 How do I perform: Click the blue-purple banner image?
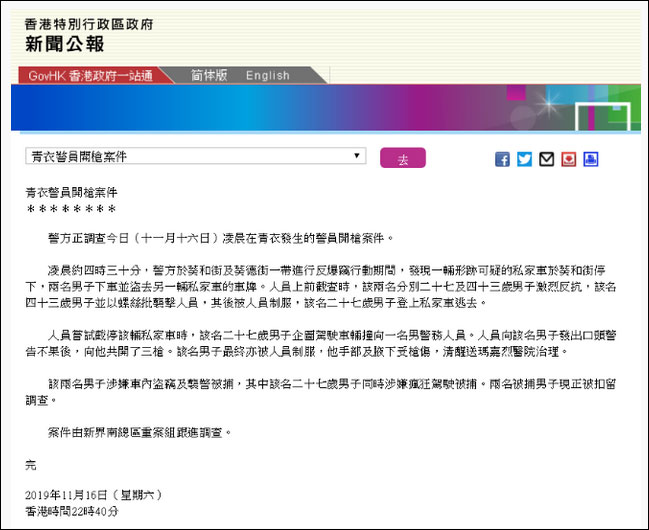click(326, 108)
